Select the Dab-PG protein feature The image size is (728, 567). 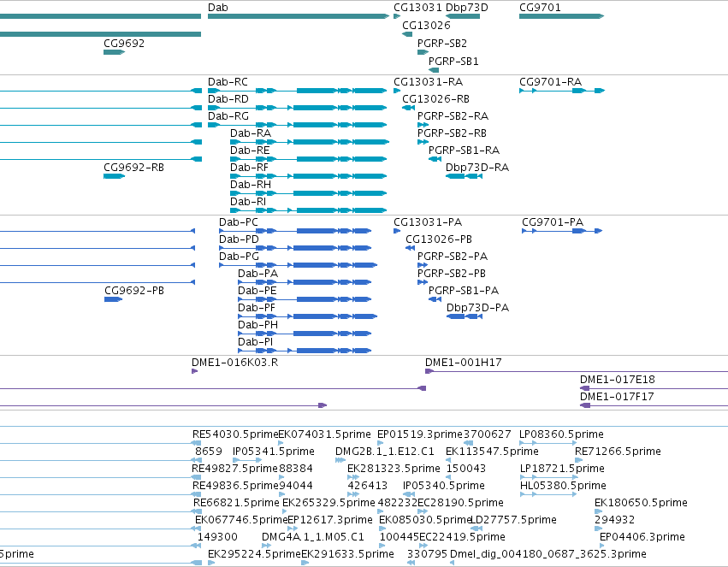tap(298, 265)
